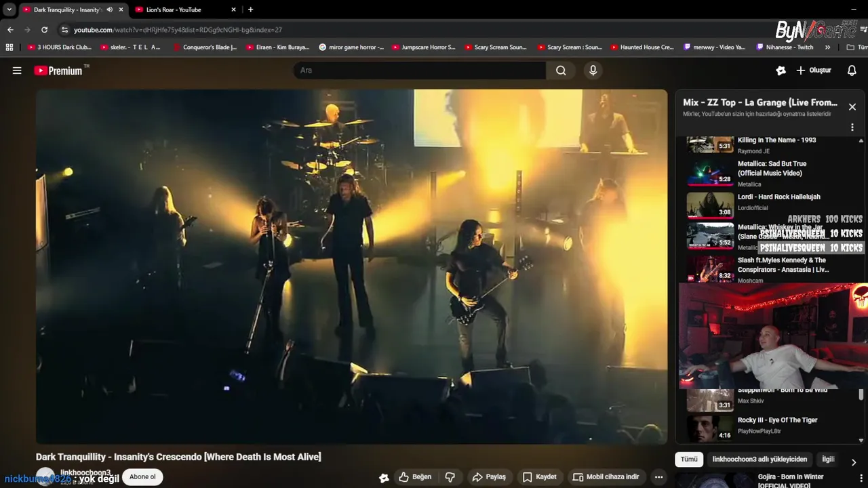Screen dimensions: 868x488
Task: Open Haunted House Cre... bookmark
Action: (642, 47)
